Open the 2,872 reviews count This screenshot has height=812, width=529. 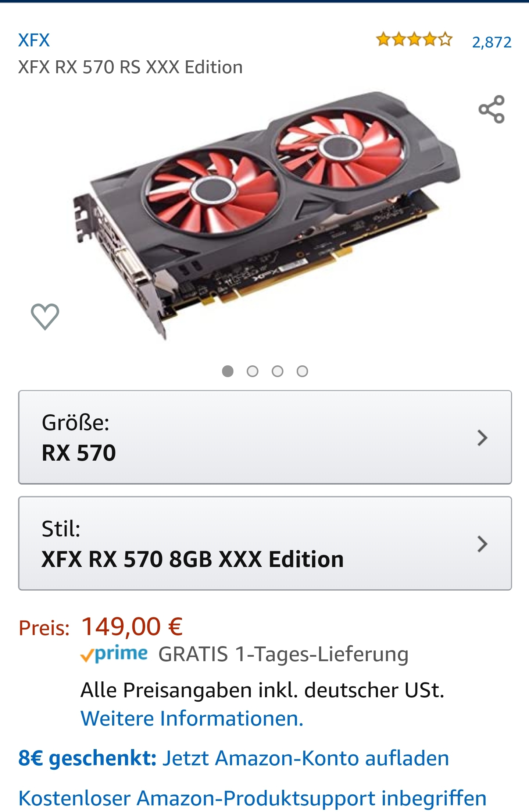[492, 42]
